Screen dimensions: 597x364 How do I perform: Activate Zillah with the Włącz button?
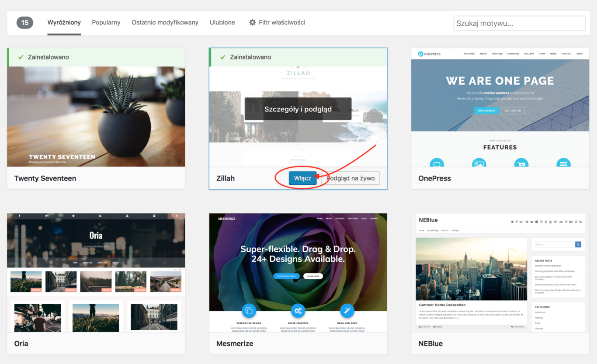(x=303, y=178)
